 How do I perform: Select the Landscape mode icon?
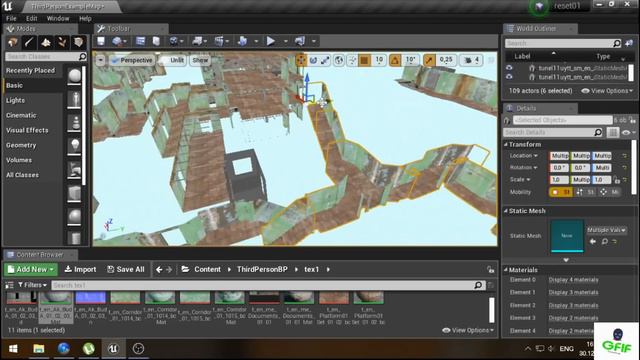[x=46, y=42]
